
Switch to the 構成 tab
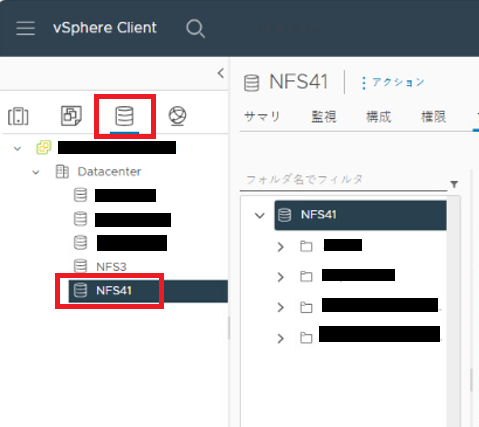point(379,117)
